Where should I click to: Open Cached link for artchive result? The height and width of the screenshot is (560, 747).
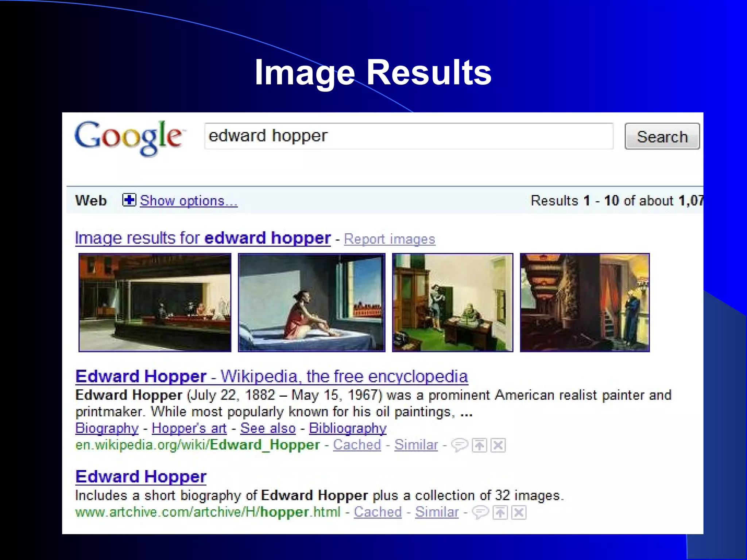click(x=378, y=512)
